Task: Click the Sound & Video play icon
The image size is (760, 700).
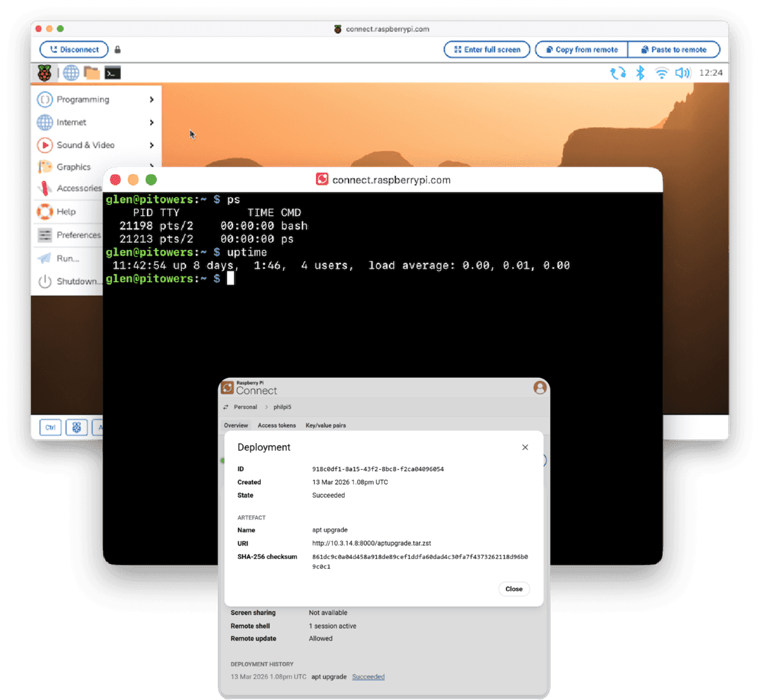Action: click(45, 145)
